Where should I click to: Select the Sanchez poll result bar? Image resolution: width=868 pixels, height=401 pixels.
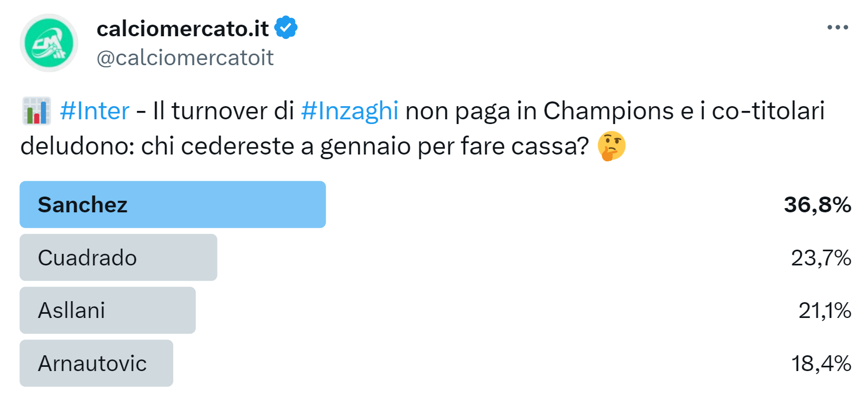click(x=173, y=204)
